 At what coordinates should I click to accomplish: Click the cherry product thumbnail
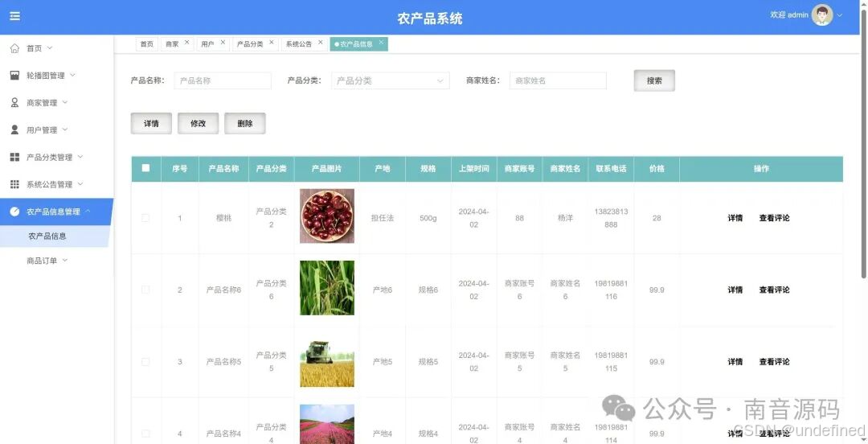(327, 216)
